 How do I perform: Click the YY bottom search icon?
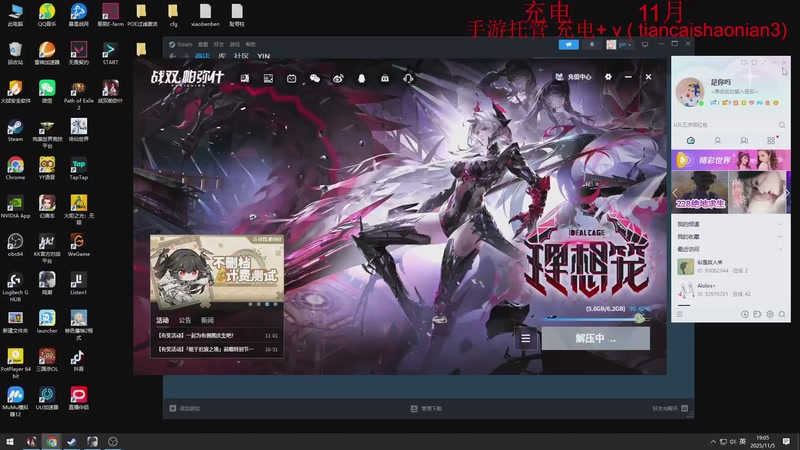(x=782, y=314)
